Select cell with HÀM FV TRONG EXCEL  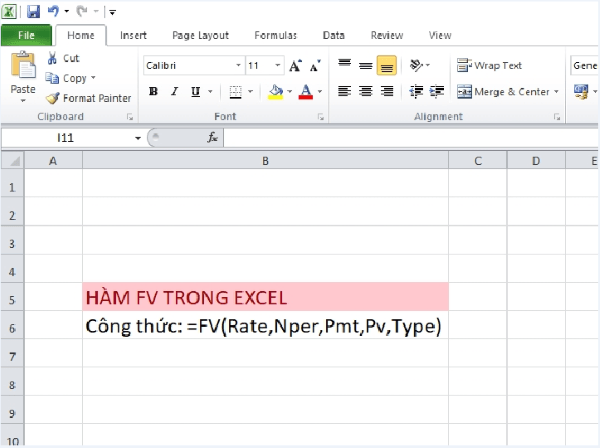[x=265, y=297]
